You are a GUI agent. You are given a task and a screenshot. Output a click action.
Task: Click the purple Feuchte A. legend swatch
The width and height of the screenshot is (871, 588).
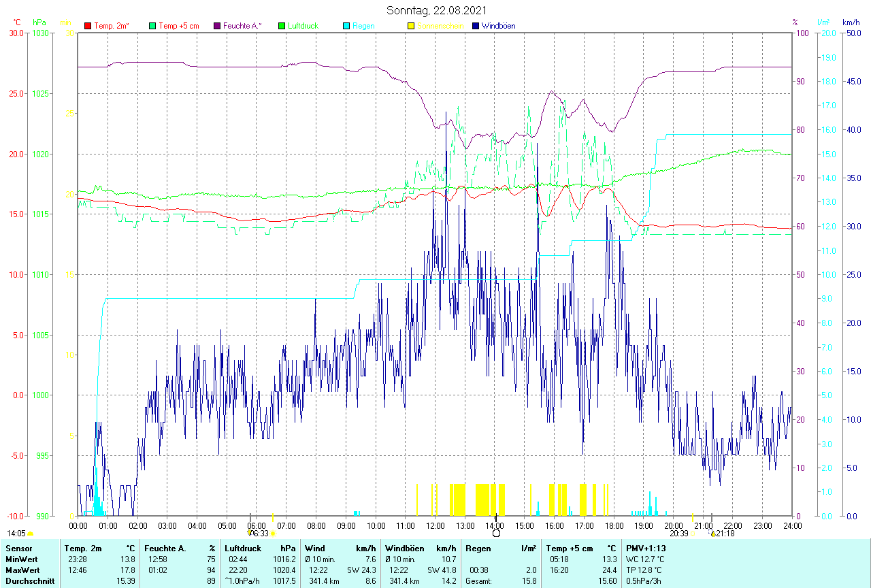(x=217, y=26)
